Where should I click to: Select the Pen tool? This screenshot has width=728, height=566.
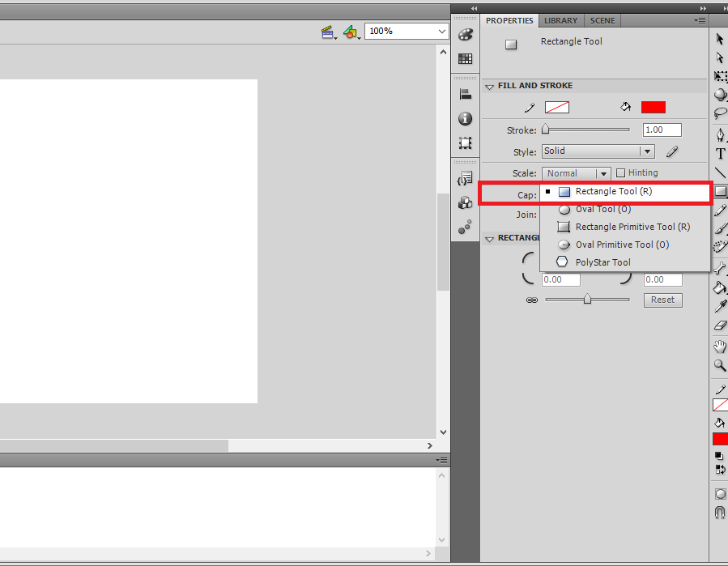[719, 134]
